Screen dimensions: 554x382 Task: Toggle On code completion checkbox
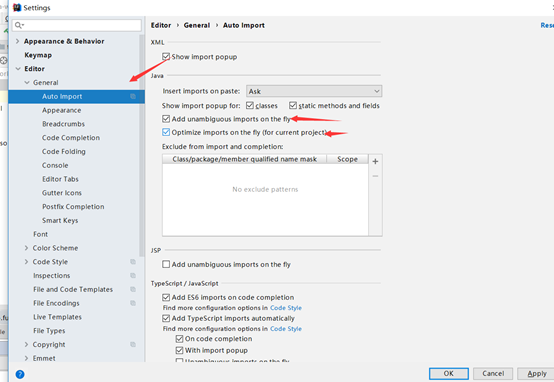point(179,339)
